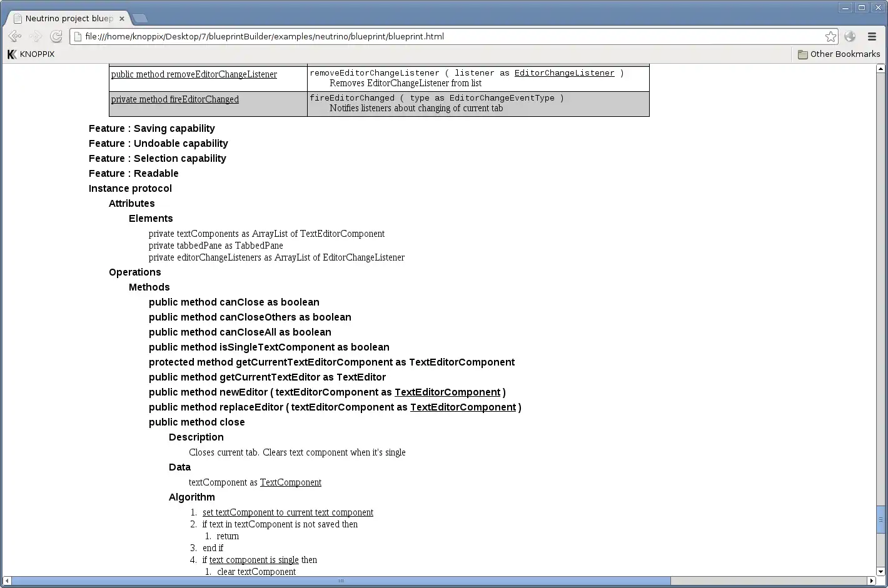Click the horizontal scrollbar left arrow
This screenshot has height=588, width=888.
pyautogui.click(x=6, y=581)
